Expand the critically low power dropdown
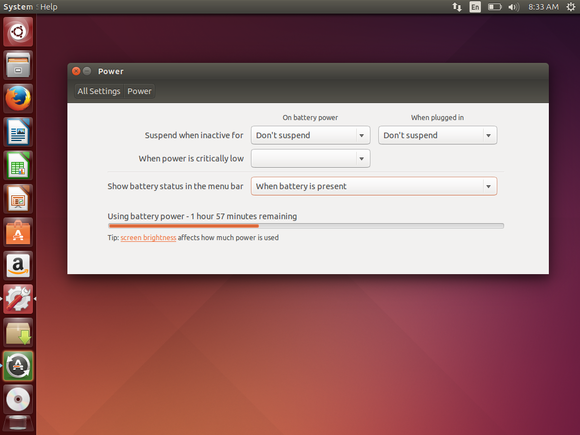The image size is (580, 435). pos(310,158)
